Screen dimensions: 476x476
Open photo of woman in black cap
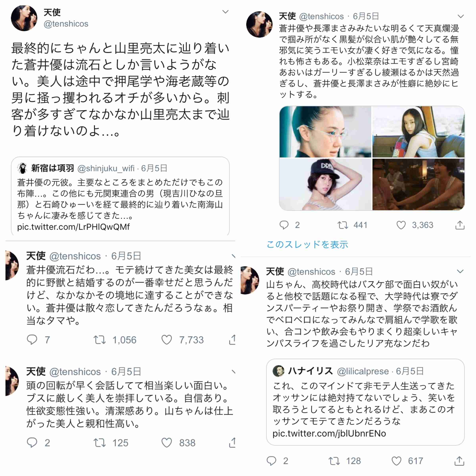tap(325, 184)
